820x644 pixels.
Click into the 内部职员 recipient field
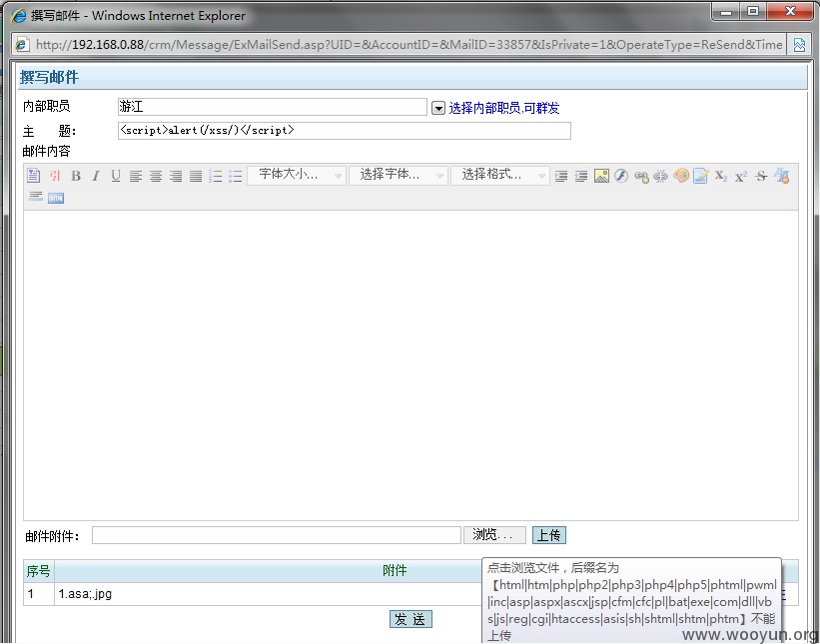(x=273, y=107)
